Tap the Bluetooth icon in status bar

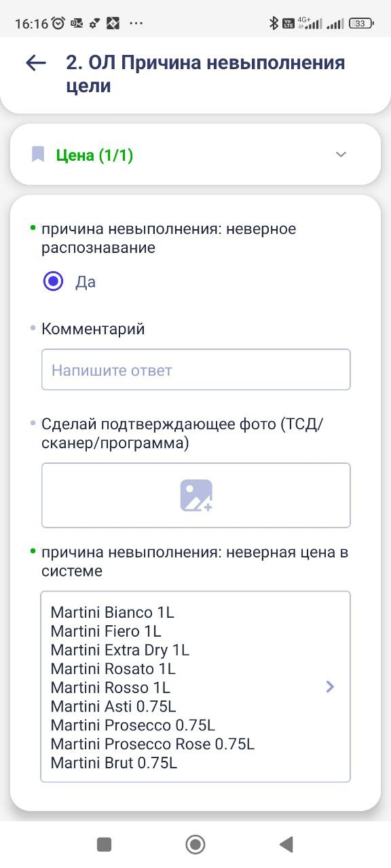tap(274, 23)
